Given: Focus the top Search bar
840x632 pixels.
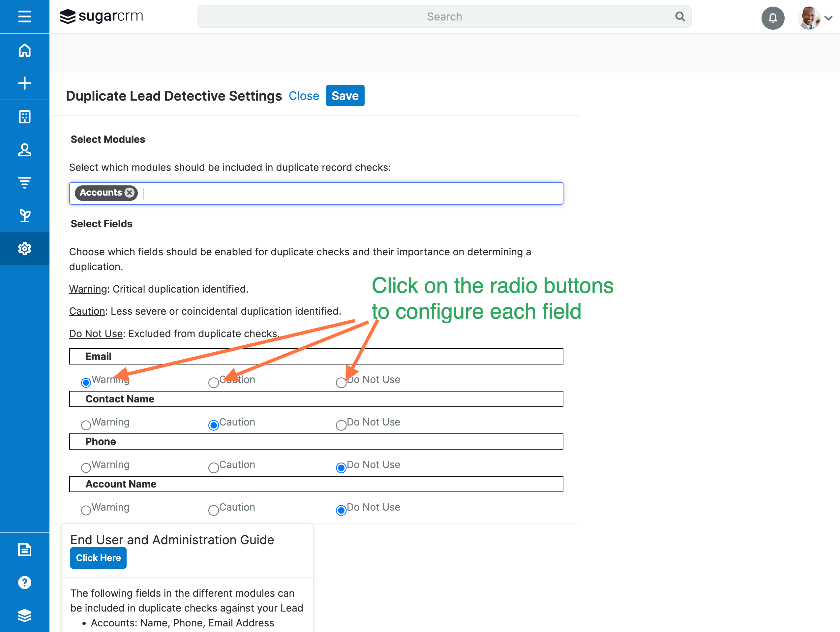Looking at the screenshot, I should (x=444, y=16).
